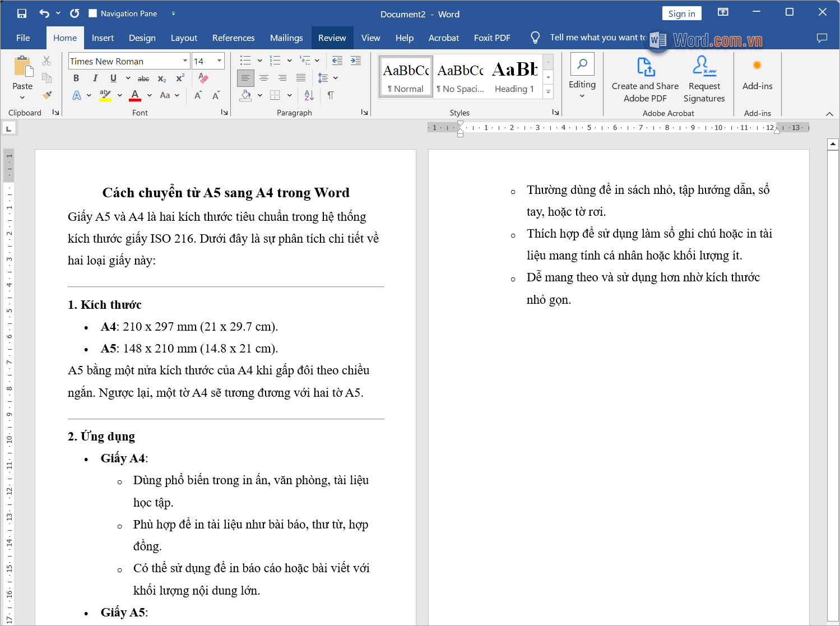Toggle Superscript formatting

pyautogui.click(x=180, y=78)
